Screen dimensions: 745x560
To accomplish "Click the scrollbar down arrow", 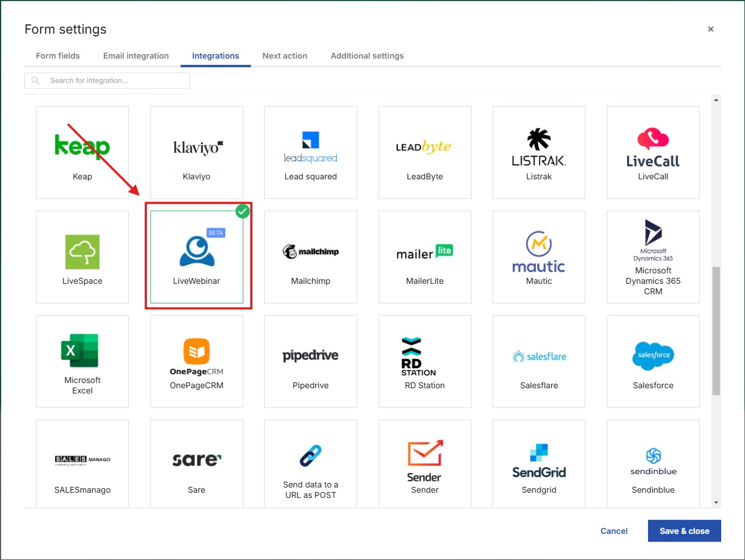I will pyautogui.click(x=716, y=503).
